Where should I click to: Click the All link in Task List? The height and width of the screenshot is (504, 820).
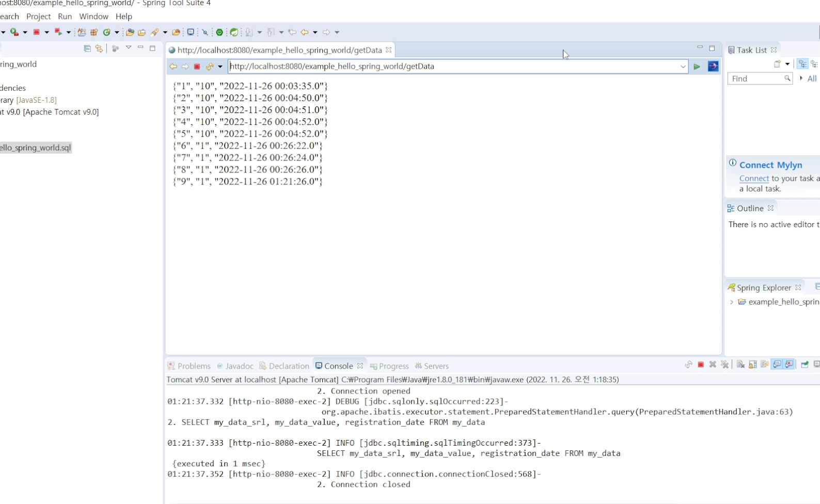pos(812,78)
